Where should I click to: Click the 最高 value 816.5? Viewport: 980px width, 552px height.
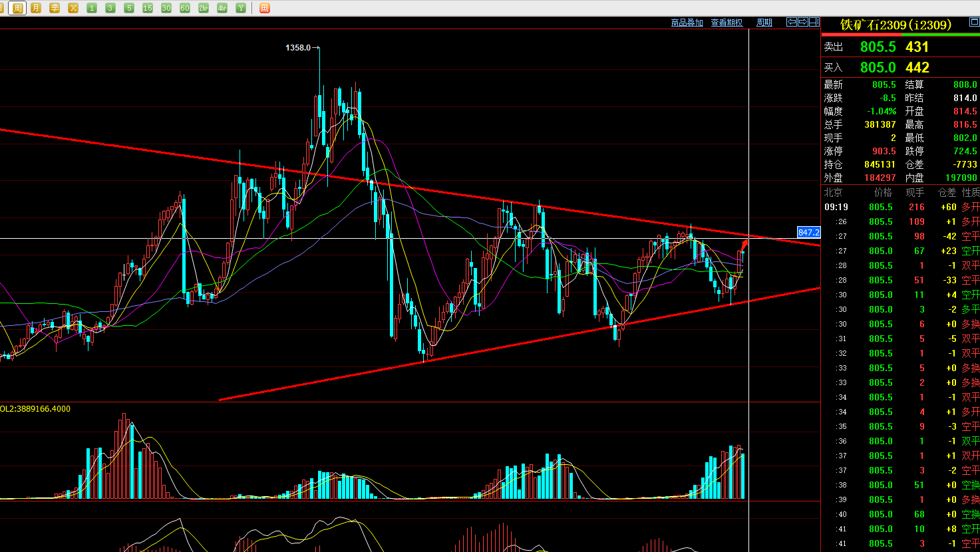click(x=965, y=124)
